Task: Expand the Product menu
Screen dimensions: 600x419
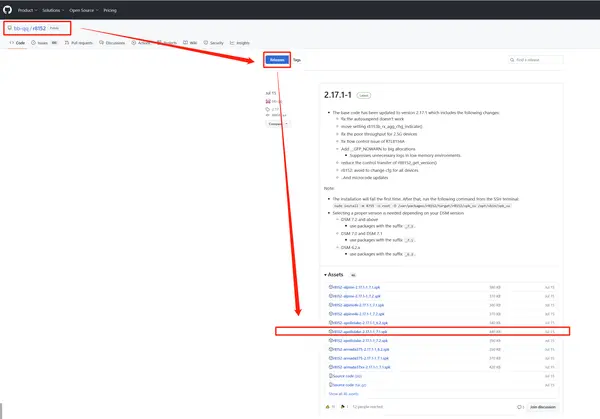Action: point(27,10)
